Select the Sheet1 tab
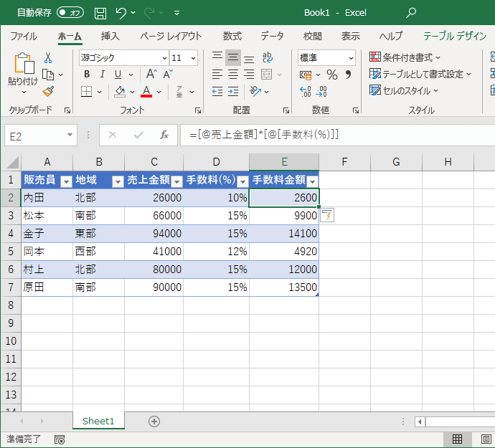The image size is (495, 448). pyautogui.click(x=98, y=421)
